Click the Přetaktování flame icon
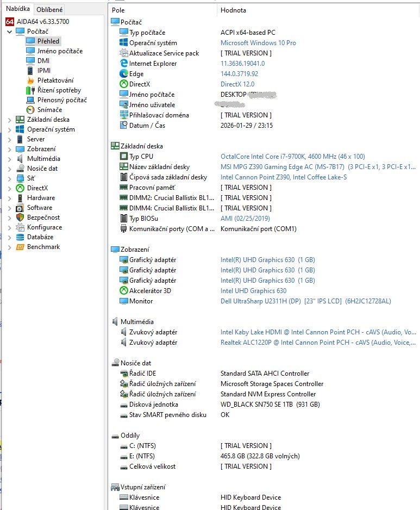 [30, 80]
